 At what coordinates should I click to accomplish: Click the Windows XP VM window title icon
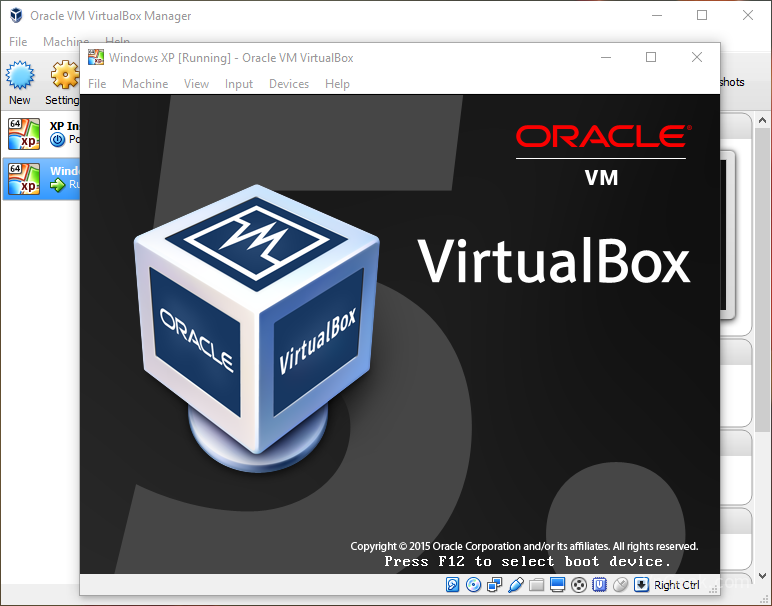coord(96,57)
